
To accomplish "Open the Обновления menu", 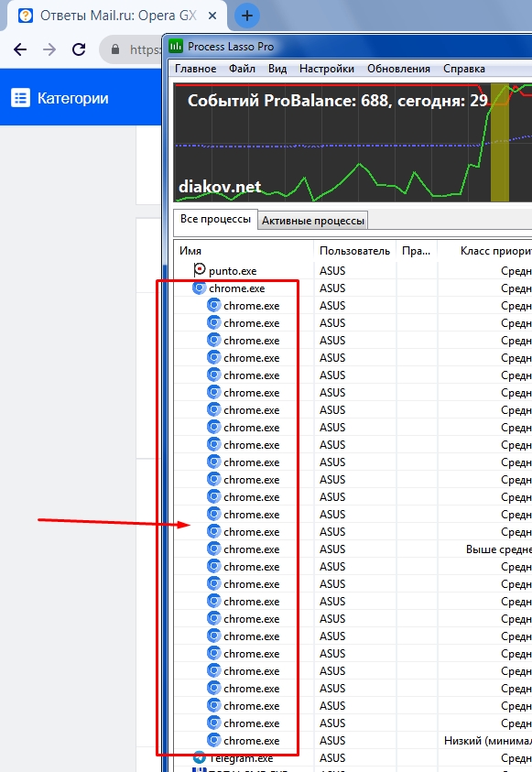I will click(398, 69).
